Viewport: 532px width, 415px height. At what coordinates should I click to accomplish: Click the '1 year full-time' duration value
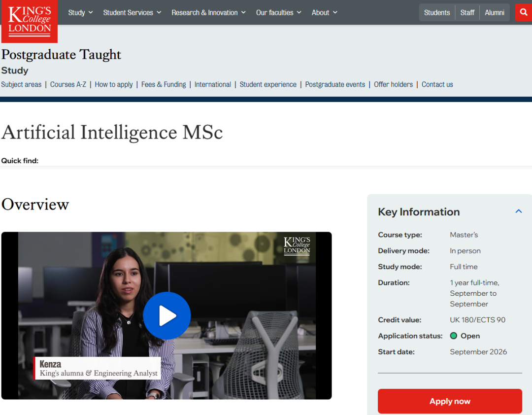[x=474, y=282]
